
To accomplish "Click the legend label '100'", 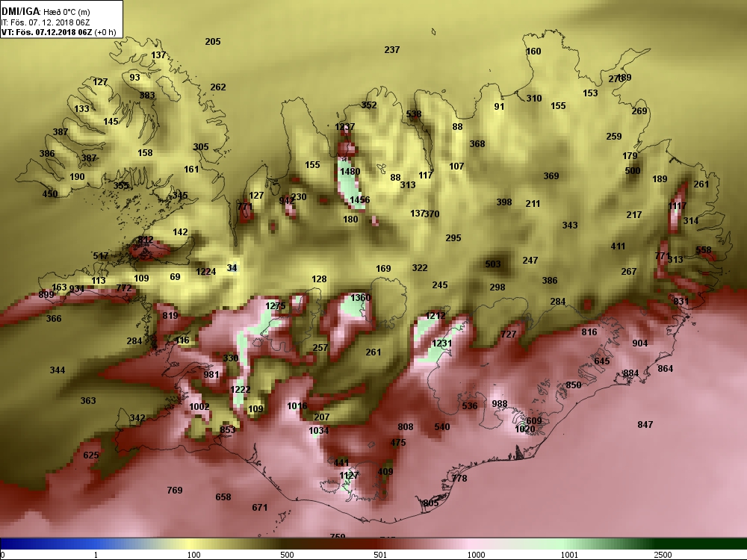I will click(x=194, y=555).
